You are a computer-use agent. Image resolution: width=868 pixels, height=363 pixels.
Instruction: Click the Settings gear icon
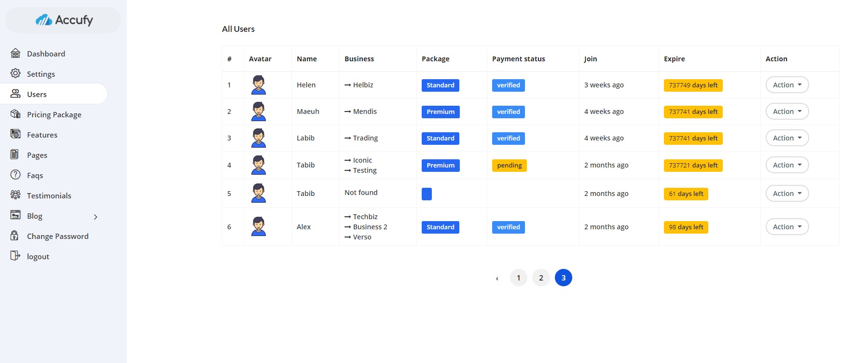point(15,73)
